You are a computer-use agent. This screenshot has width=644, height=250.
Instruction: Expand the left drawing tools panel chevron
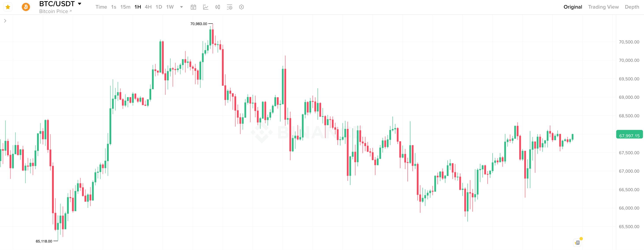[x=5, y=21]
